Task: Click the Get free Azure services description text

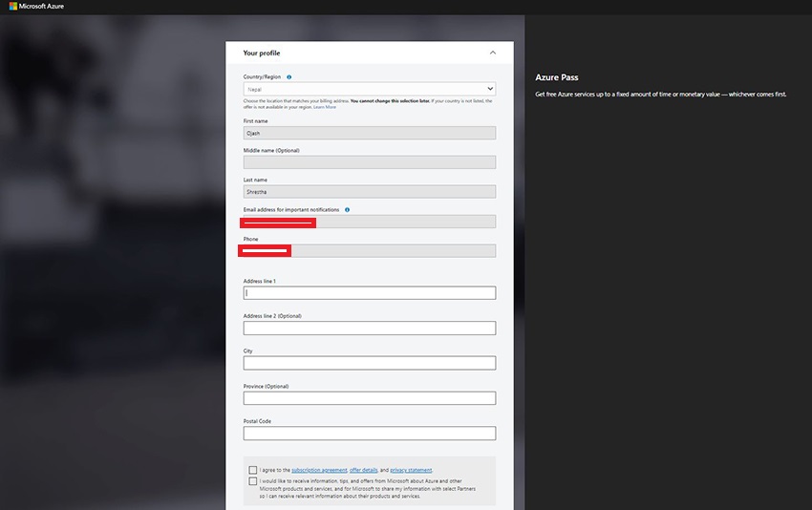Action: (x=661, y=95)
